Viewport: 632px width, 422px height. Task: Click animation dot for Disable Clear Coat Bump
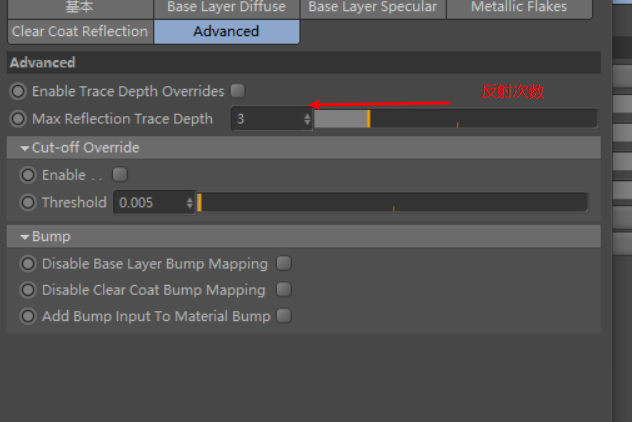[x=28, y=290]
